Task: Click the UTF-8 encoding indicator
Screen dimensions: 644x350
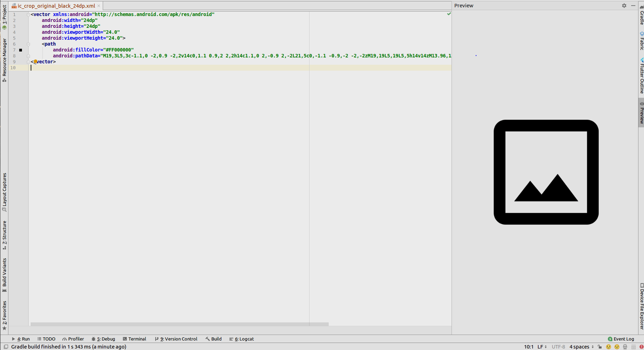Action: point(559,347)
